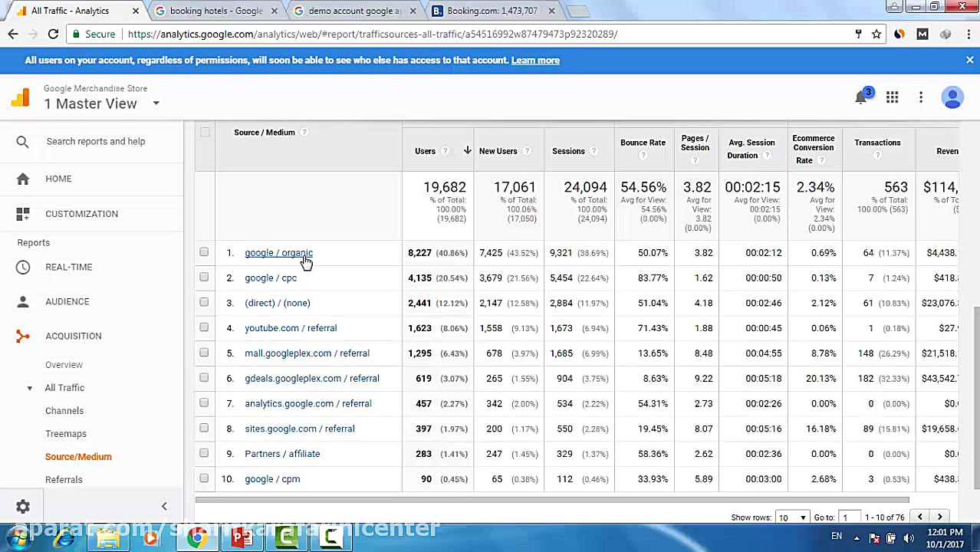Open the Show rows dropdown
This screenshot has width=980, height=552.
coord(792,517)
